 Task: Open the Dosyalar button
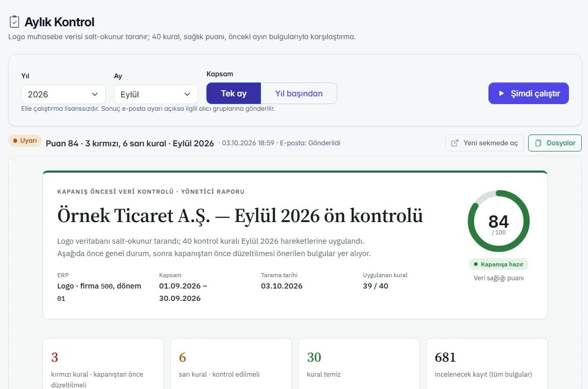[555, 143]
